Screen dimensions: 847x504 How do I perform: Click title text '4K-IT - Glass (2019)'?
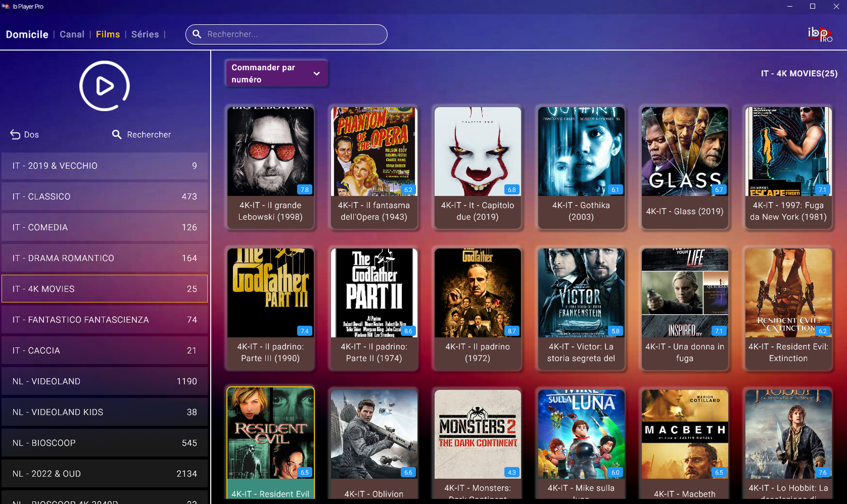tap(684, 212)
